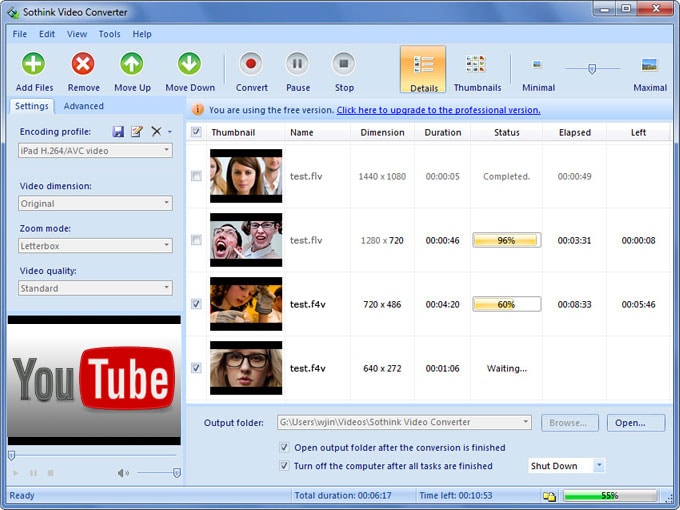Switch to the Advanced tab
The height and width of the screenshot is (510, 680).
pyautogui.click(x=83, y=106)
